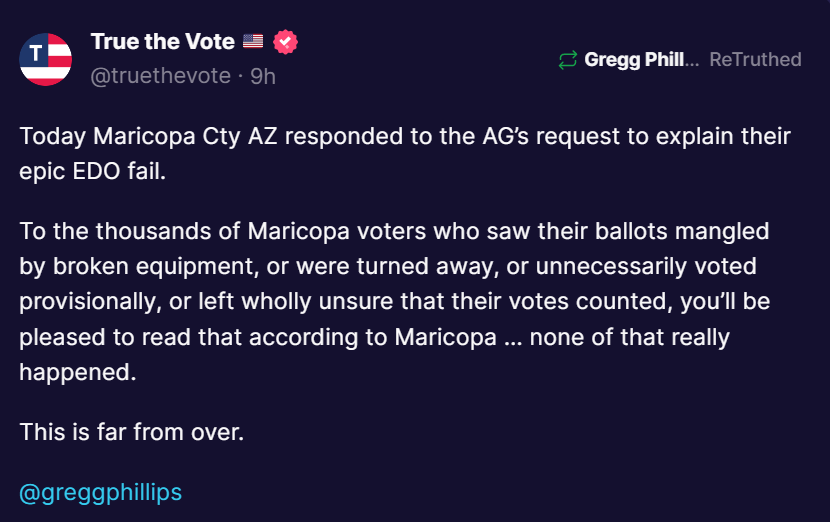Click the ReTruthed label
Screen dimensions: 830x522
(755, 59)
